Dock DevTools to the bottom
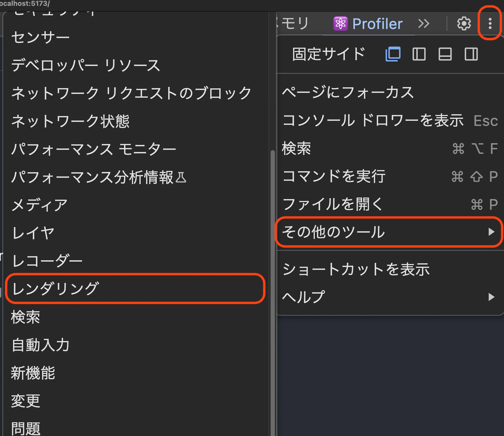 (x=445, y=54)
